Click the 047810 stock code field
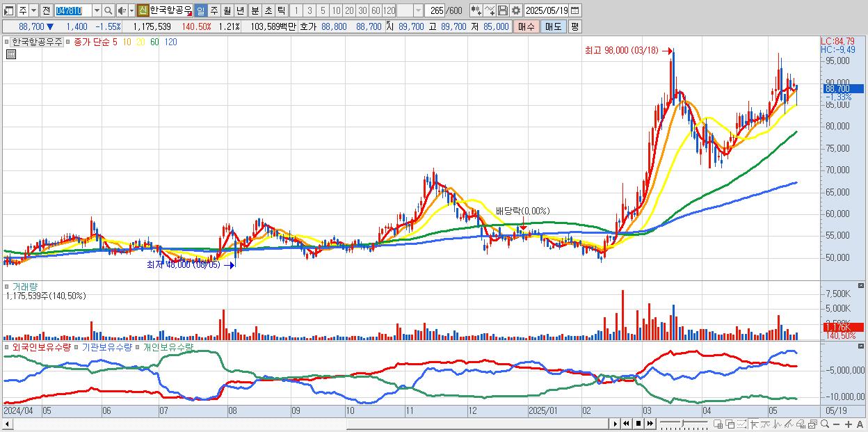 click(74, 10)
